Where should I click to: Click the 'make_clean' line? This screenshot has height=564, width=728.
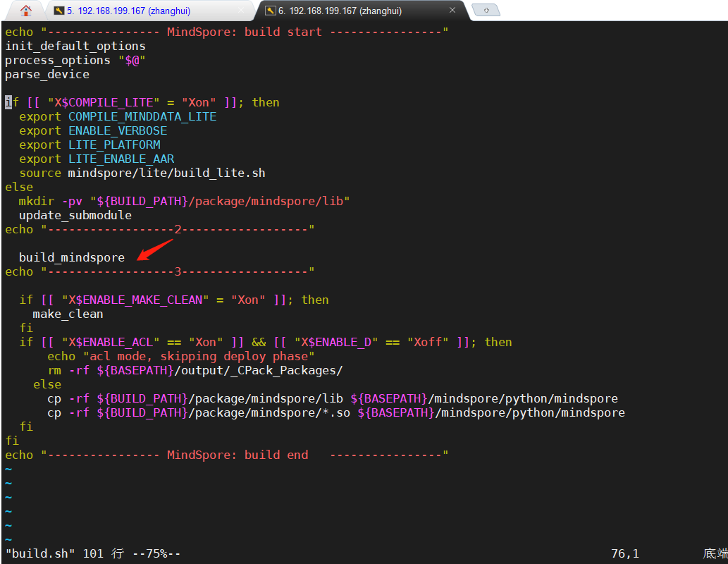(68, 314)
